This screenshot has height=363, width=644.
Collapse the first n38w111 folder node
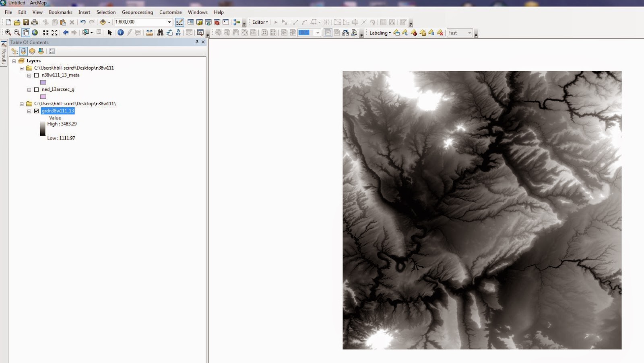pyautogui.click(x=22, y=68)
